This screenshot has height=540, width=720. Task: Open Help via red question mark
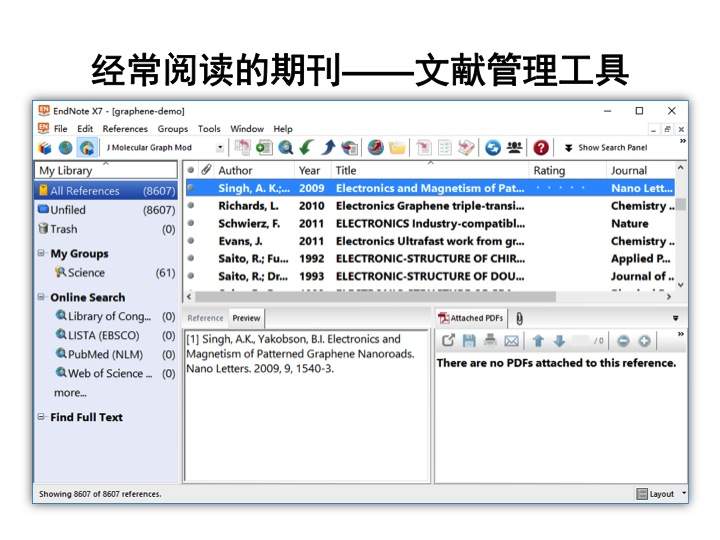pos(541,147)
